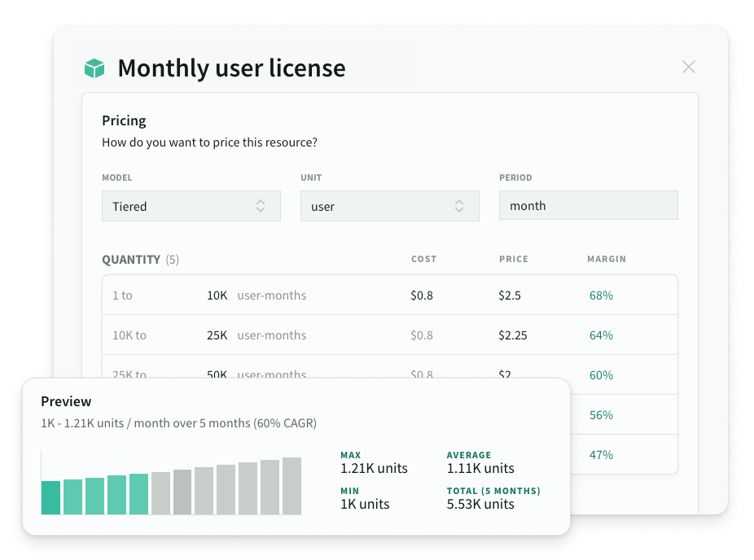Screen dimensions: 754x560
Task: Open the Tiered model dropdown
Action: tap(191, 206)
